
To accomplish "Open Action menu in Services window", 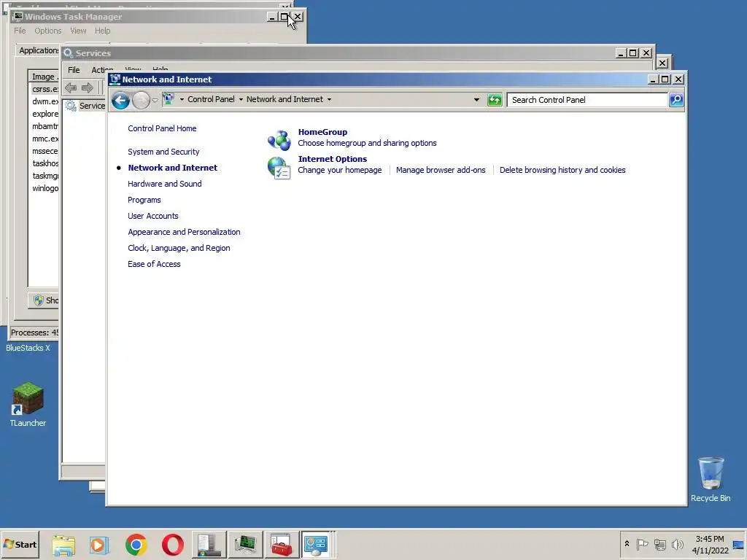I will pos(102,69).
